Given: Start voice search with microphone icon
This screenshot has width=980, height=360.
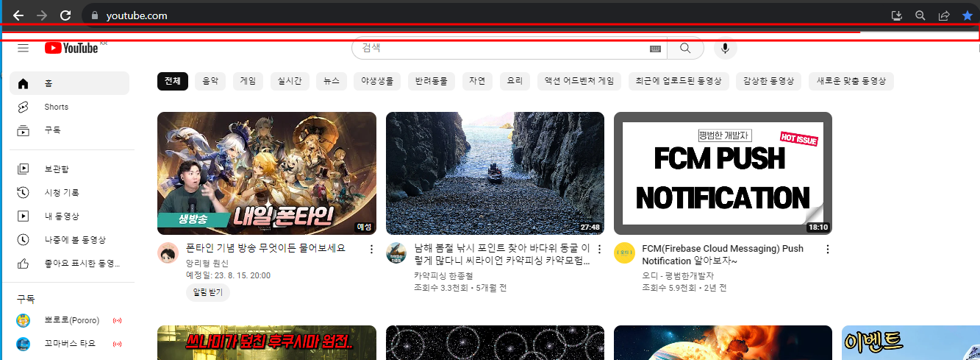Looking at the screenshot, I should (725, 48).
